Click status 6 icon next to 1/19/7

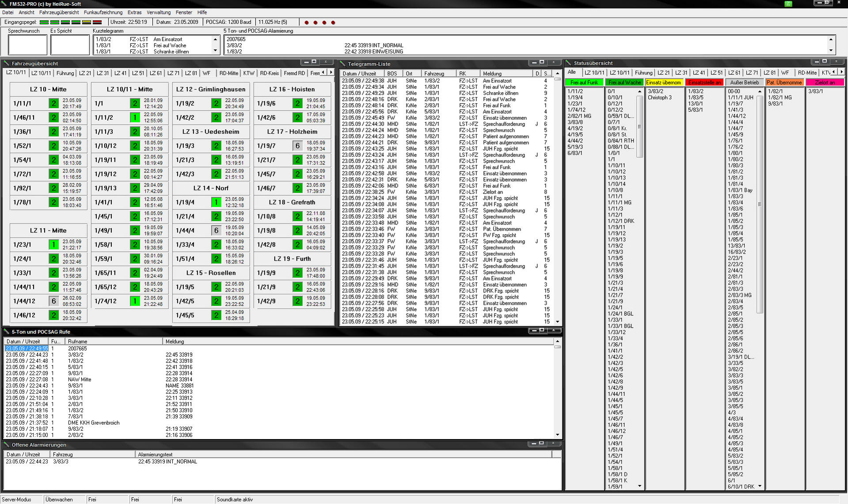click(x=297, y=146)
